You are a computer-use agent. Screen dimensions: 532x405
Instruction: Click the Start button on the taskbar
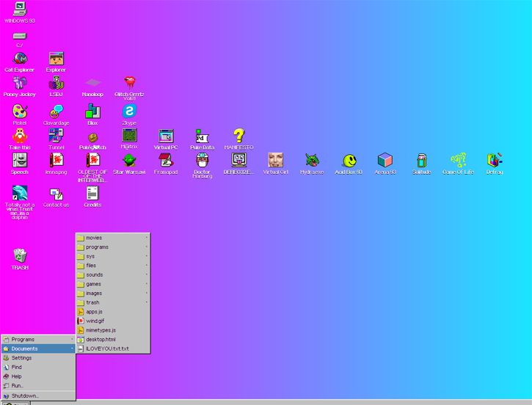click(15, 403)
